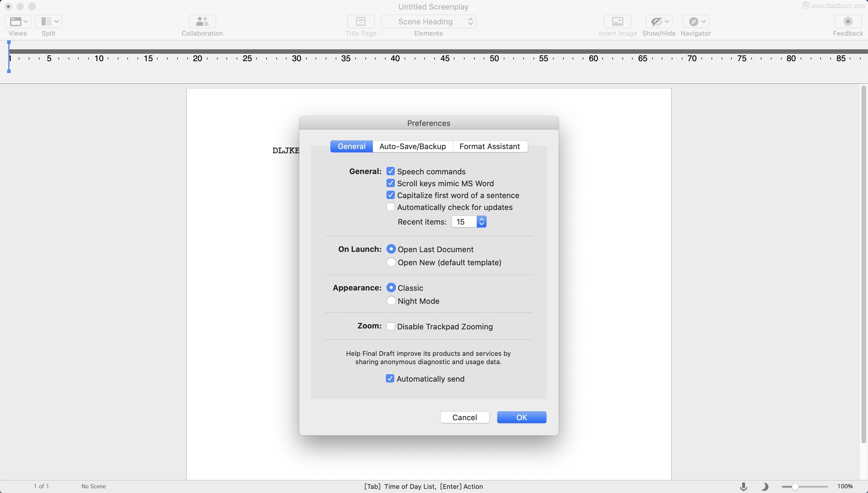Screen dimensions: 868x493
Task: Toggle Automatically send diagnostic data
Action: [390, 378]
